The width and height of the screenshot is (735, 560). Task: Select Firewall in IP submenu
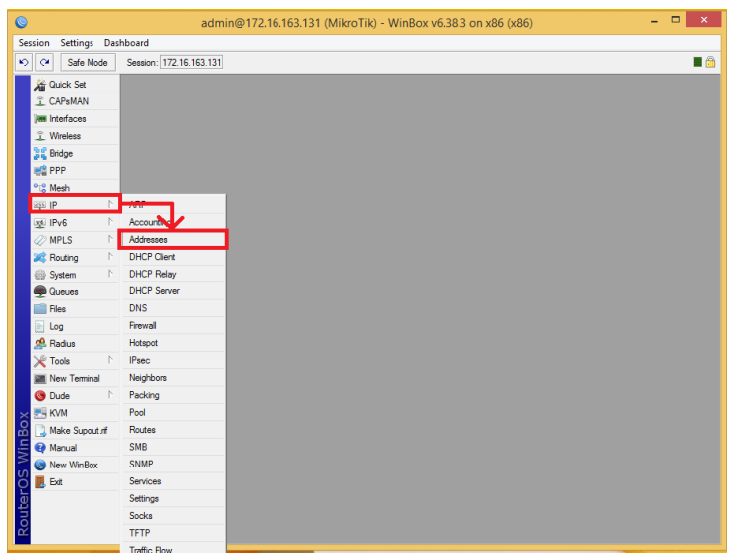coord(173,326)
